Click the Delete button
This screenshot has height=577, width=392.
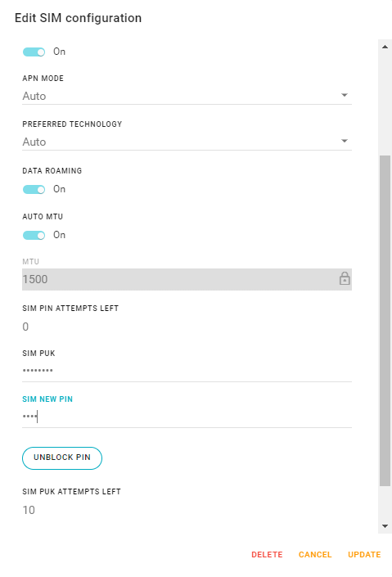coord(267,555)
